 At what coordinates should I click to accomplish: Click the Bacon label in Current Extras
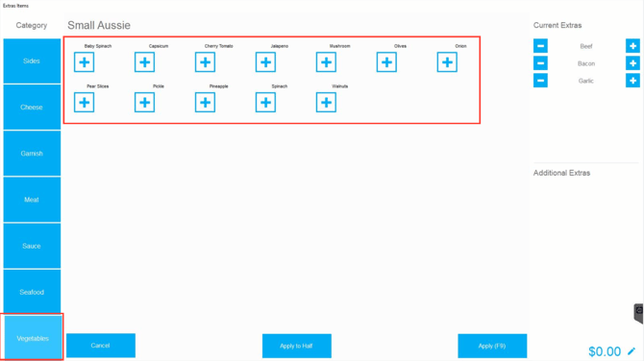(586, 63)
